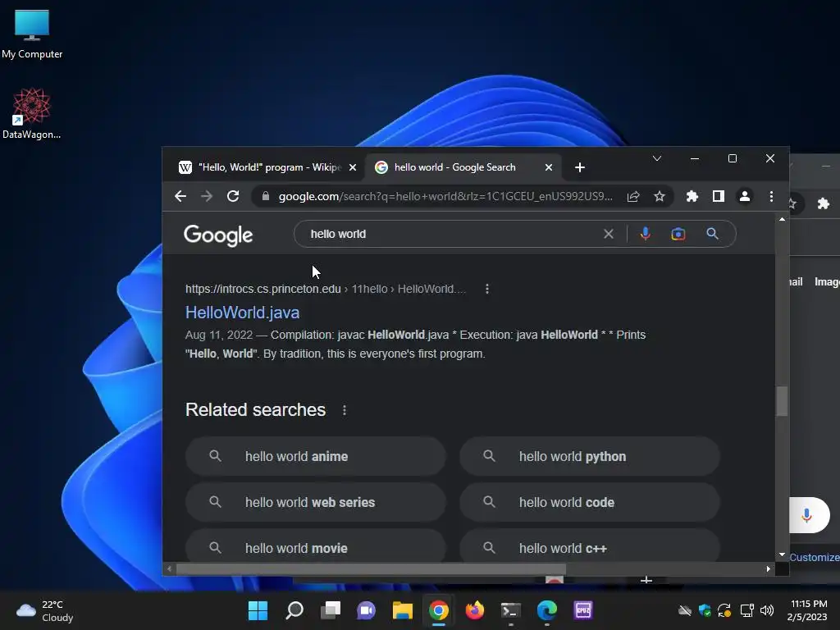Open the HelloWorld.java result link

point(242,313)
